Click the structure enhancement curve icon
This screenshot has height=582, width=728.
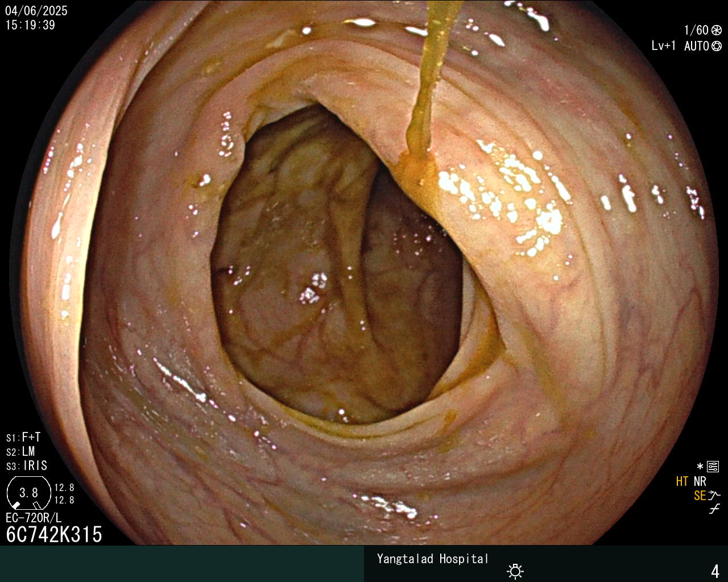click(x=714, y=495)
